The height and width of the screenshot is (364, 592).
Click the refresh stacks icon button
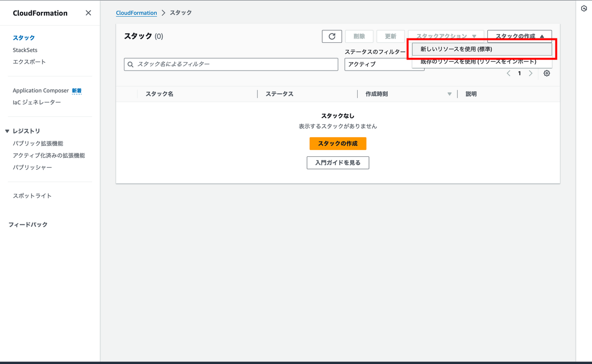(x=332, y=36)
